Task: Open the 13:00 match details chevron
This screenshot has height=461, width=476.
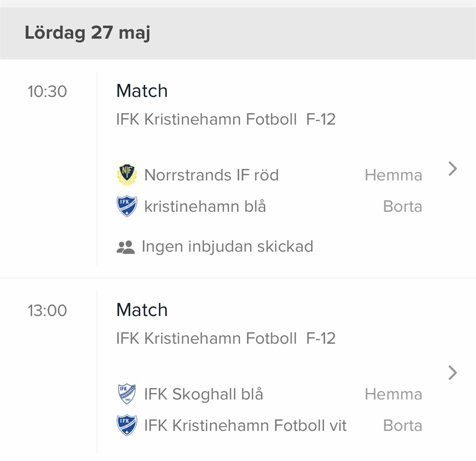Action: [452, 373]
